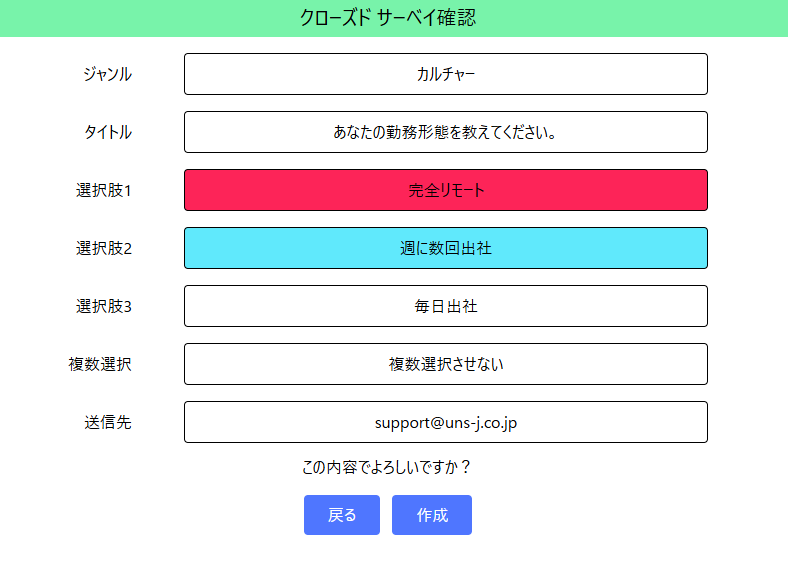
Task: Click the 選択肢1 label
Action: 104,190
